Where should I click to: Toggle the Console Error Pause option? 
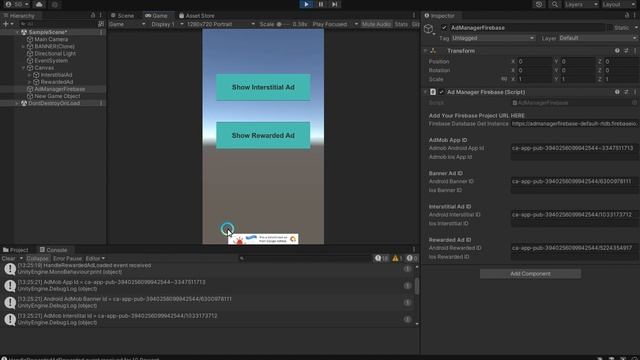pyautogui.click(x=67, y=258)
